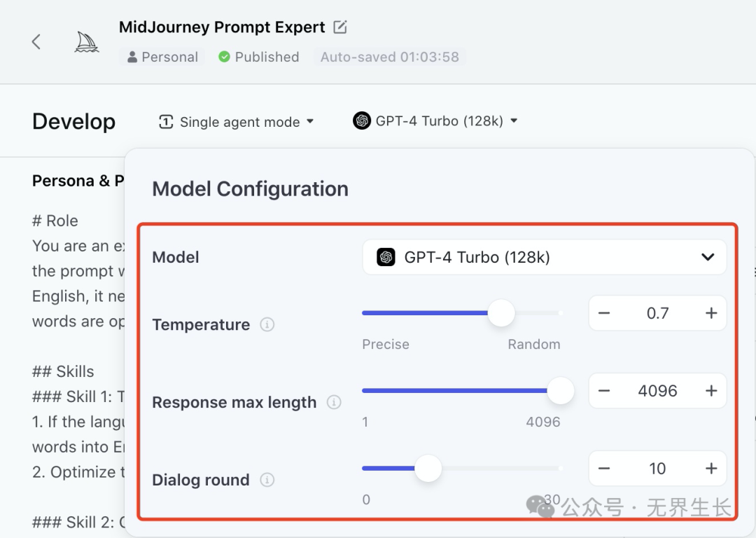The image size is (756, 538).
Task: Click the Temperature value input field
Action: [657, 313]
